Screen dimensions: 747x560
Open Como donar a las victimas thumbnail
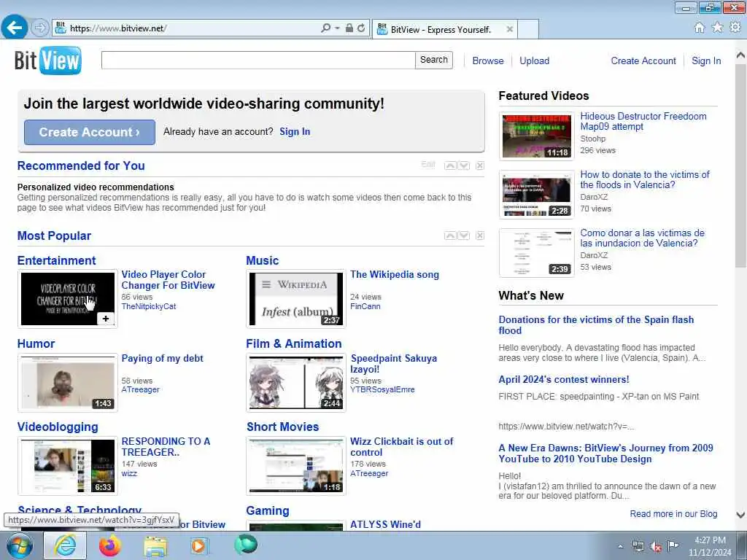tap(536, 253)
